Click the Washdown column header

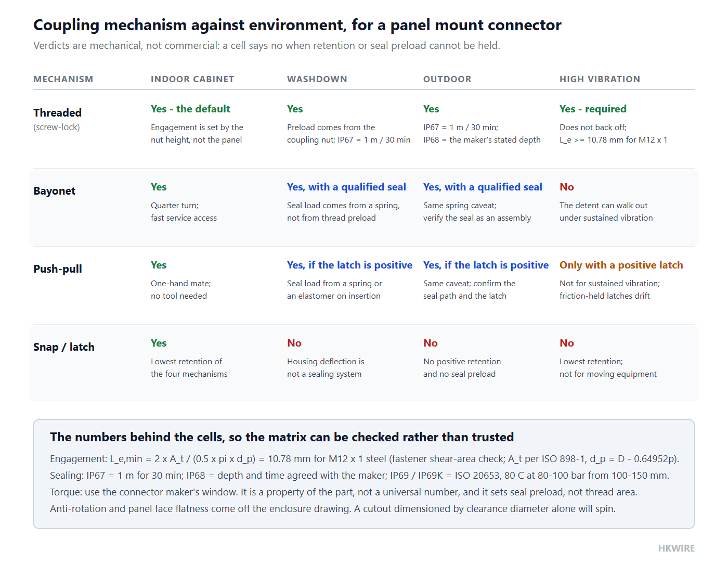317,79
